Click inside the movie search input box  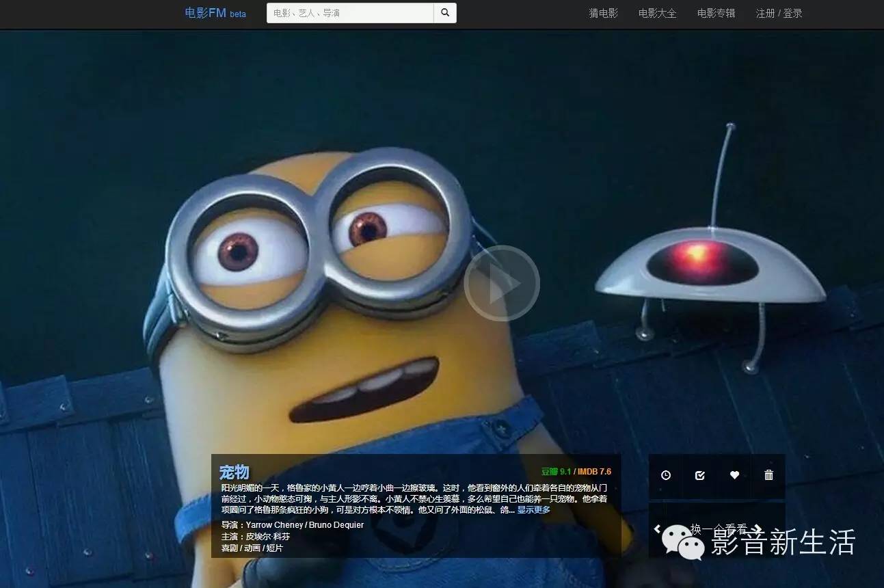click(x=342, y=12)
